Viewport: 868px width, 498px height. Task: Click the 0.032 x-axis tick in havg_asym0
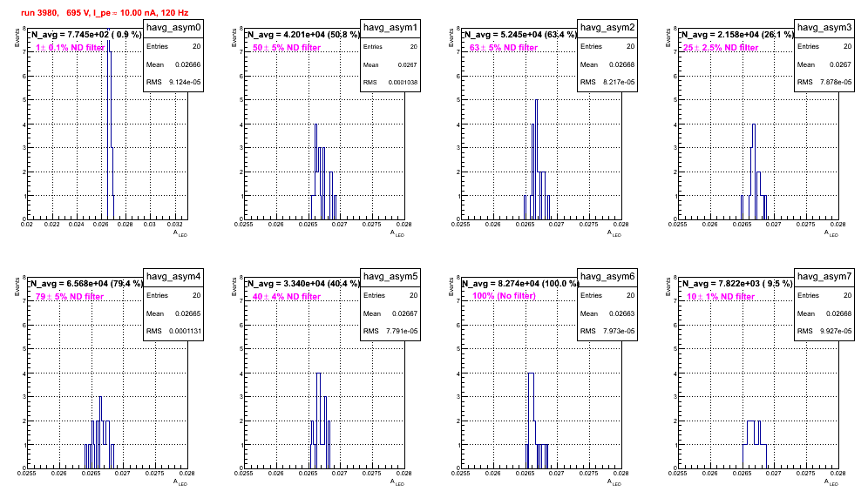pos(175,224)
